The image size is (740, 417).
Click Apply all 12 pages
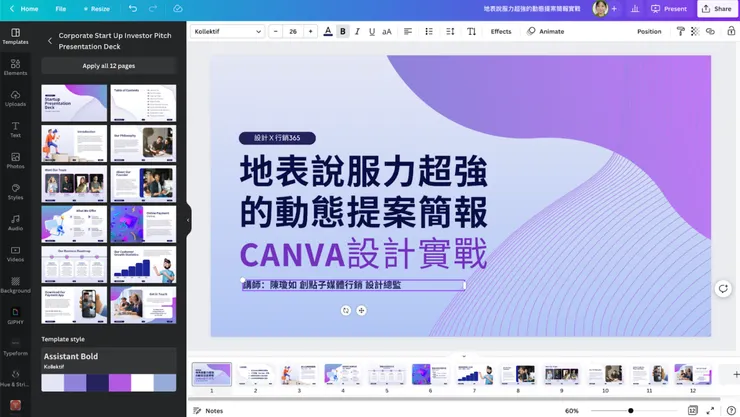tap(109, 66)
